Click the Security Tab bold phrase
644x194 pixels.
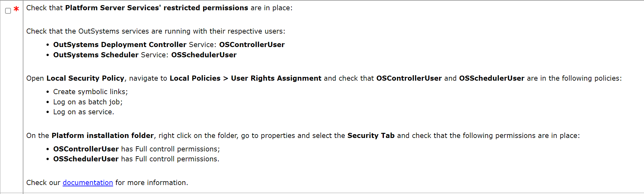(371, 135)
